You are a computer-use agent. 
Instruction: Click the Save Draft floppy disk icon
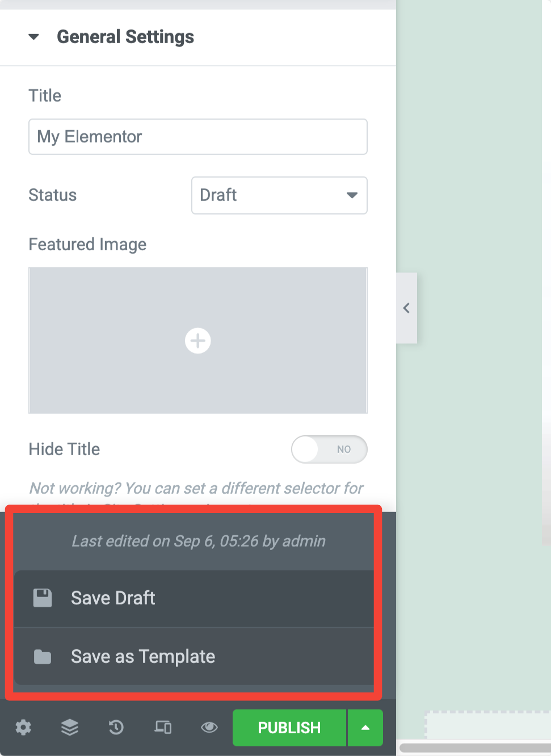pos(43,597)
